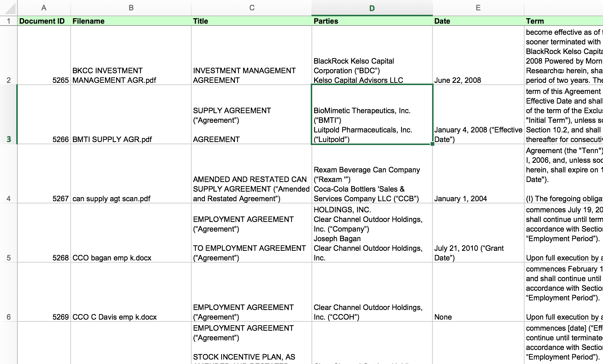Screen dimensions: 603x364
Task: Select 'BioMimetic Therapeutics, Inc.' parties cell
Action: (372, 115)
